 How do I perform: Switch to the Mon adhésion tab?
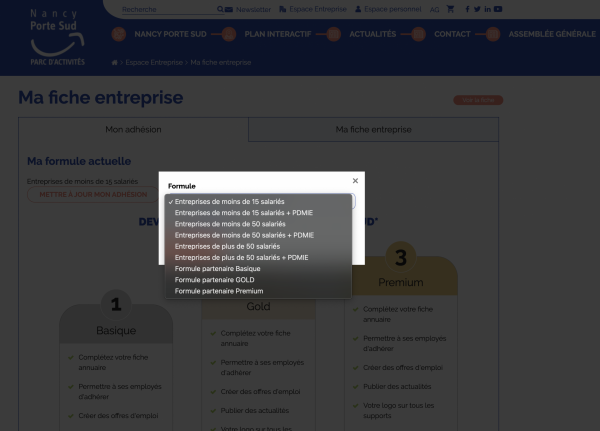click(x=133, y=129)
